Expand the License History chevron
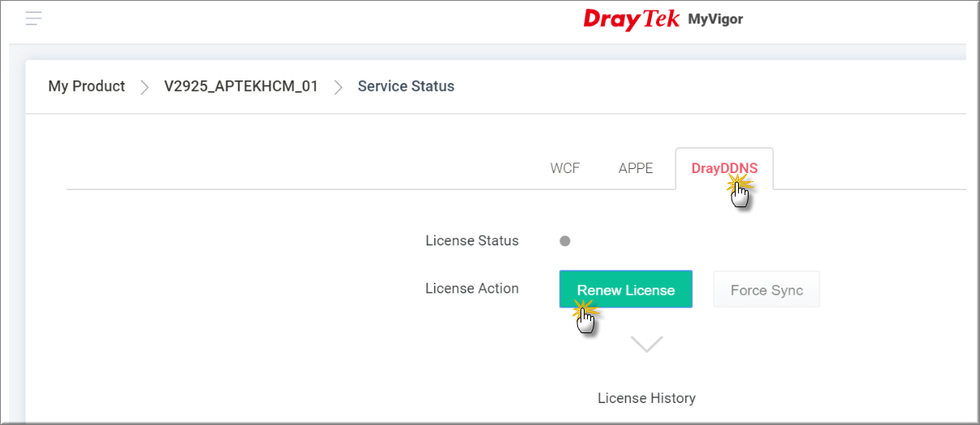The width and height of the screenshot is (980, 425). click(x=647, y=344)
